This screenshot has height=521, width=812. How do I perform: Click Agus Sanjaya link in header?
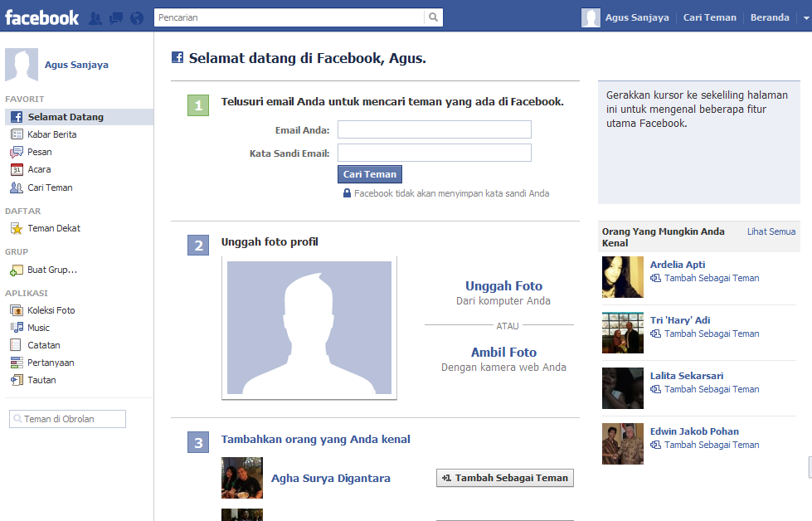click(637, 17)
